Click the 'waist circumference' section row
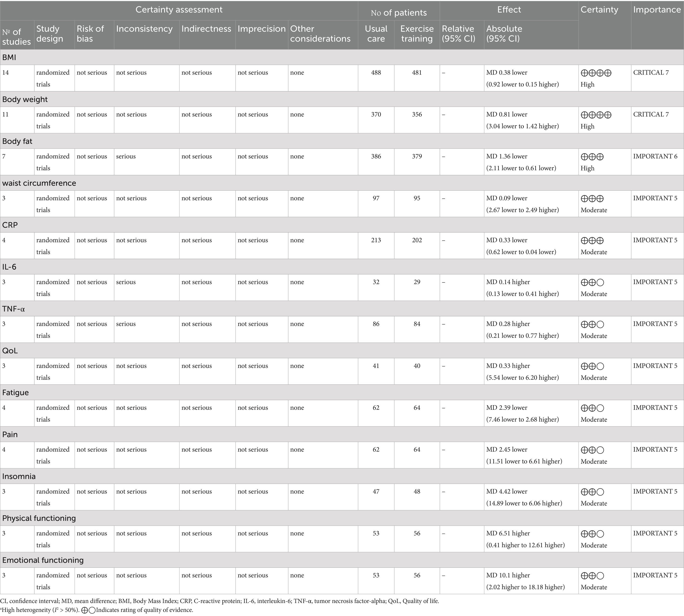684x616 pixels. [342, 183]
